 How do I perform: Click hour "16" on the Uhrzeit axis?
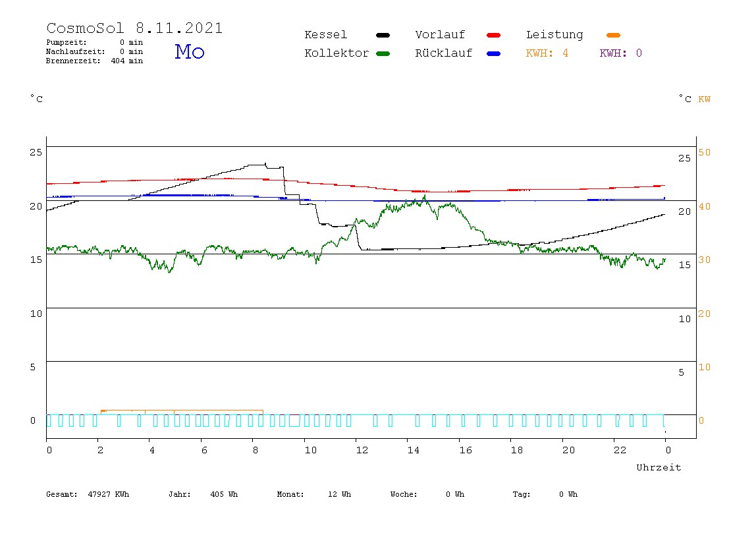pyautogui.click(x=466, y=450)
